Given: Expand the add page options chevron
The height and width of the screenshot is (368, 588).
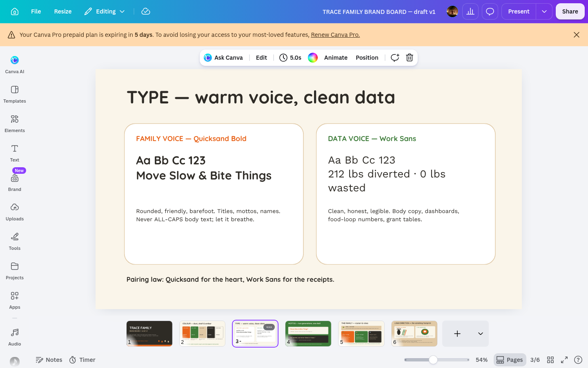Looking at the screenshot, I should coord(481,334).
